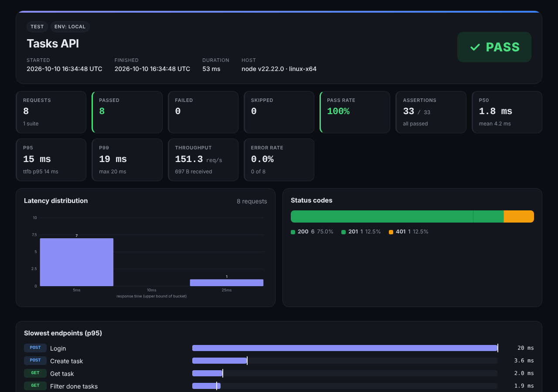Click the Create task latency bar
Image resolution: width=558 pixels, height=392 pixels.
pos(220,361)
